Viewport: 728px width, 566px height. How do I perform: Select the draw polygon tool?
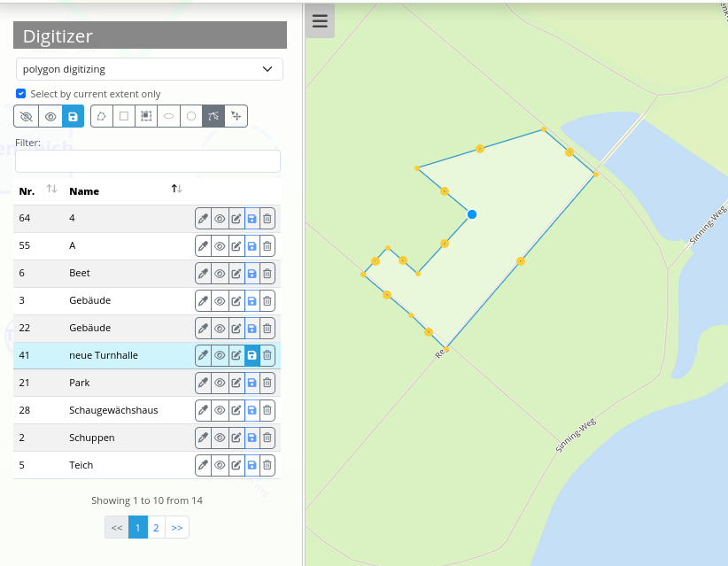pyautogui.click(x=102, y=116)
